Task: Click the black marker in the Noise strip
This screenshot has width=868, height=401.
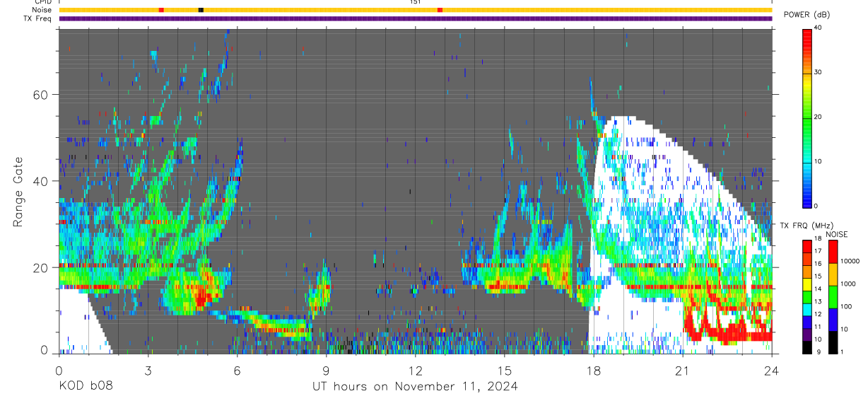Action: (201, 10)
